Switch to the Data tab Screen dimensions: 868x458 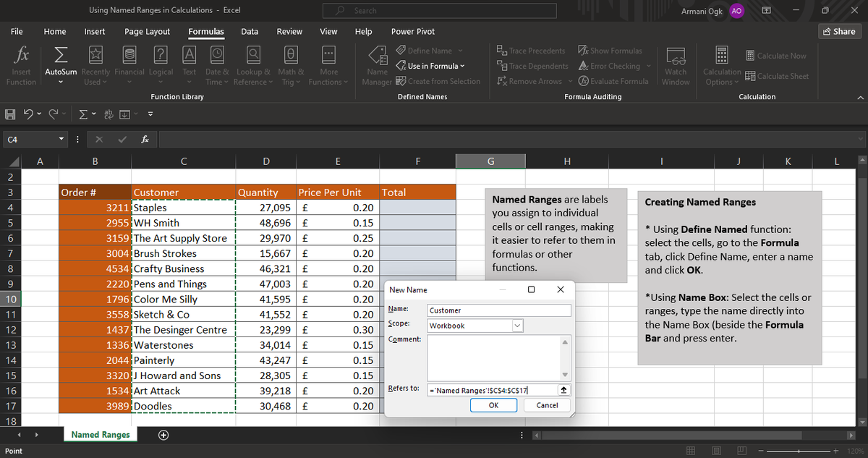250,32
